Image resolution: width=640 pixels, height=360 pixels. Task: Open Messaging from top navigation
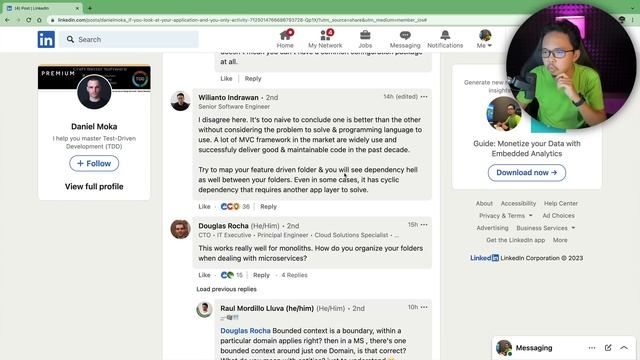pyautogui.click(x=405, y=39)
